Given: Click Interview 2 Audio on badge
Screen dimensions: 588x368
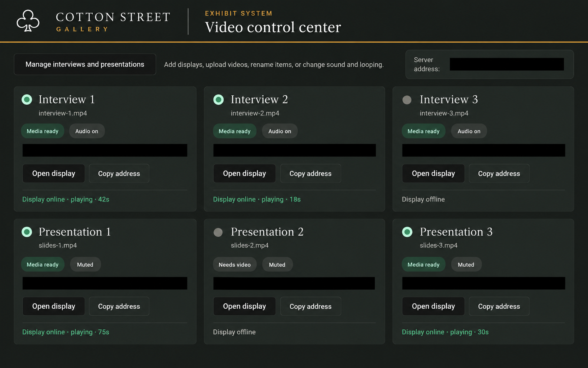Looking at the screenshot, I should 280,131.
